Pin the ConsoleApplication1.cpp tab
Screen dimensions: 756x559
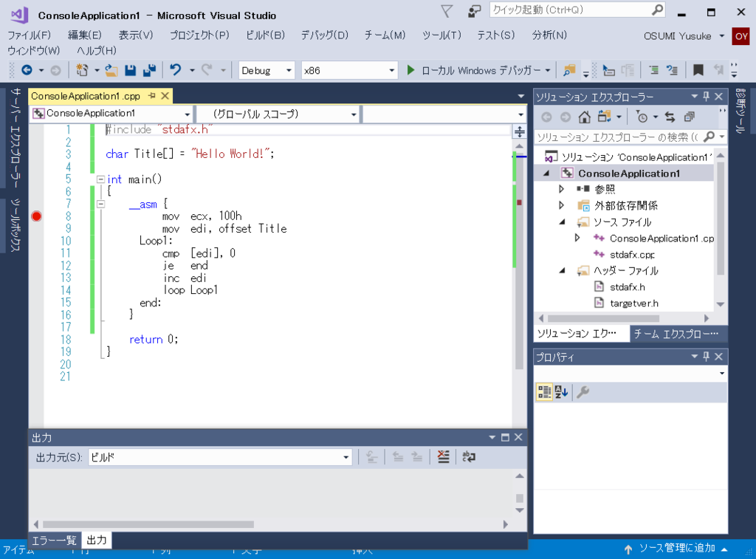[x=152, y=96]
